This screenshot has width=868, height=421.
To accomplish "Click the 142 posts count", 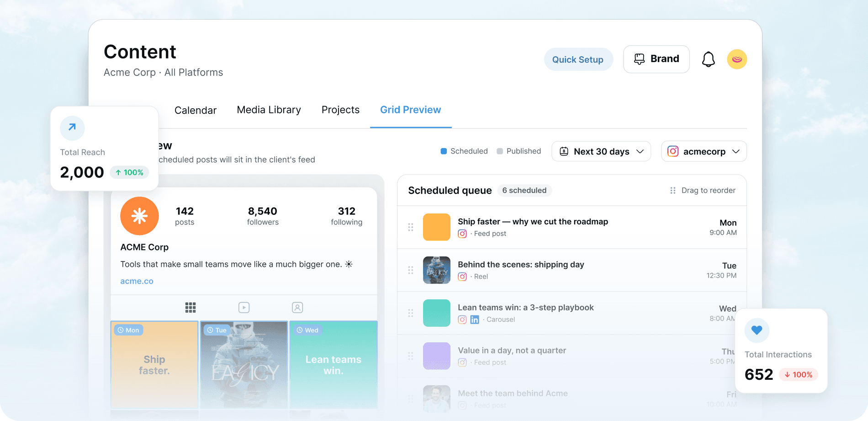I will [x=185, y=216].
